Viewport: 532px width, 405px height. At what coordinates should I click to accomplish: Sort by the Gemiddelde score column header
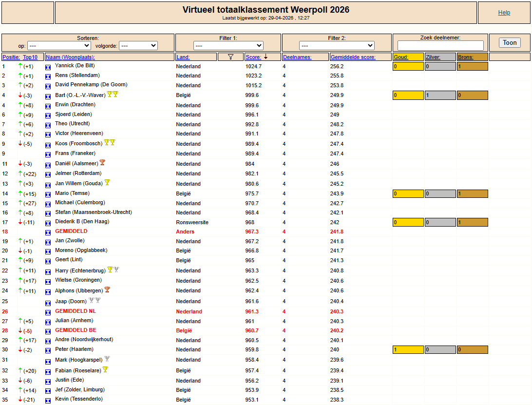click(x=353, y=57)
